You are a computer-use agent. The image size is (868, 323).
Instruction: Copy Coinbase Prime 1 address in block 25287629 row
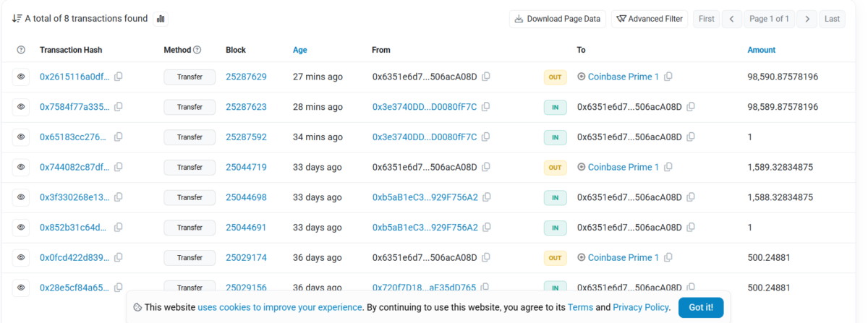click(668, 77)
